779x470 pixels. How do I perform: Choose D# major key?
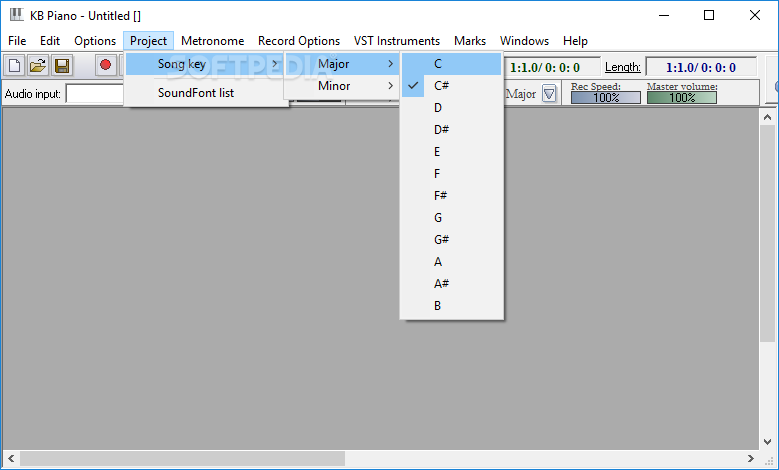(x=452, y=130)
